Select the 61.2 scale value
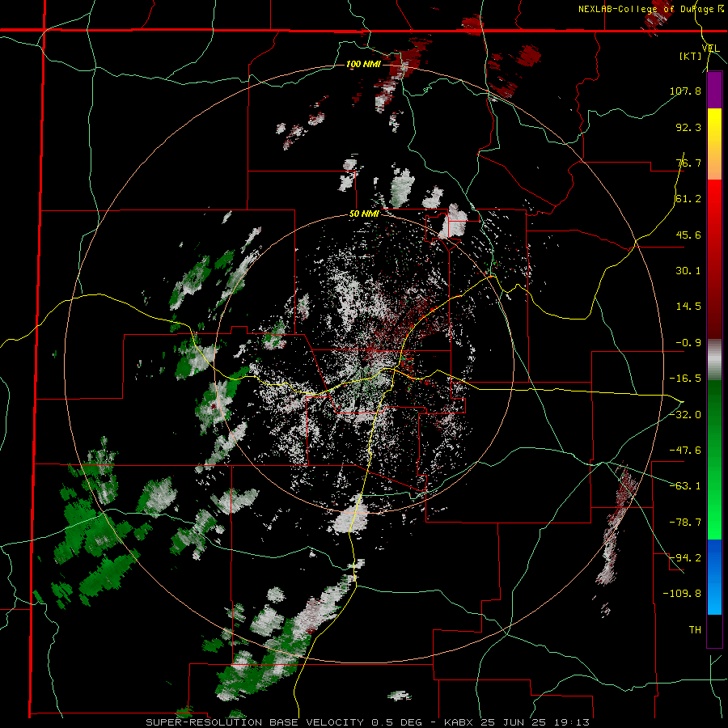 coord(688,199)
